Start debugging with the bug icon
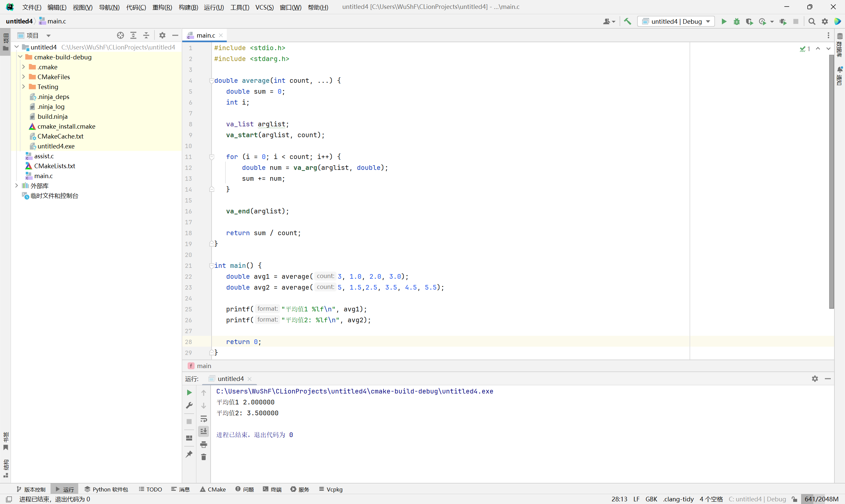 click(736, 21)
